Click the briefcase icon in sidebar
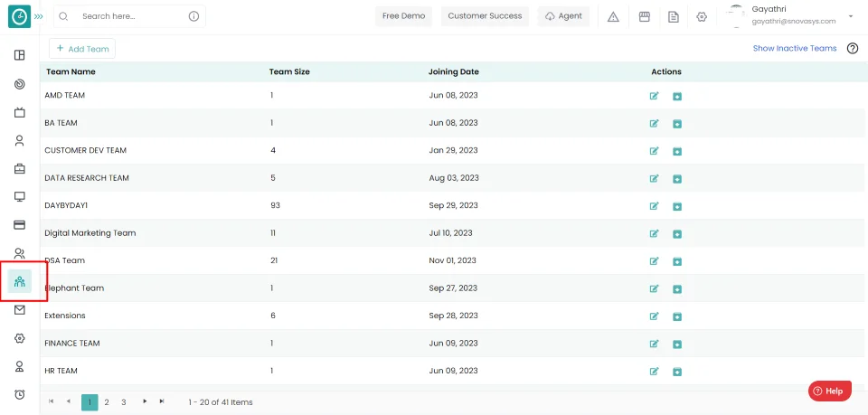 20,168
